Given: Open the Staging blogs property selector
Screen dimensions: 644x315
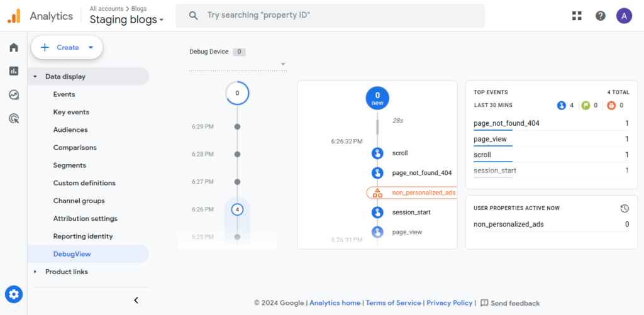Looking at the screenshot, I should [x=126, y=19].
